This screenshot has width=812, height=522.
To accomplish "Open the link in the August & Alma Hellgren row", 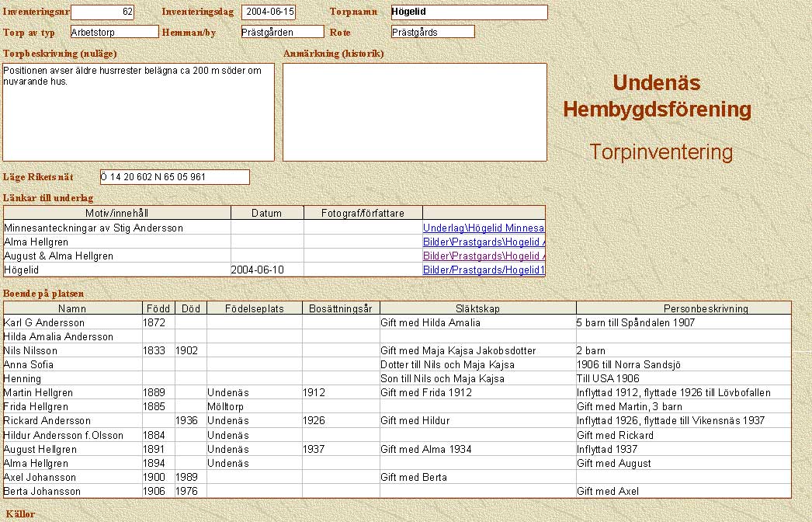I will 484,256.
